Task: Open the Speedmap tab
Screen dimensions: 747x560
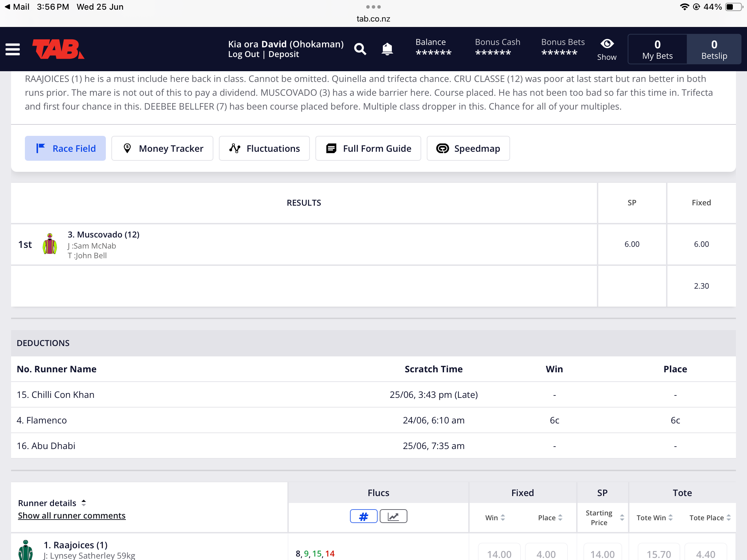Action: [468, 148]
